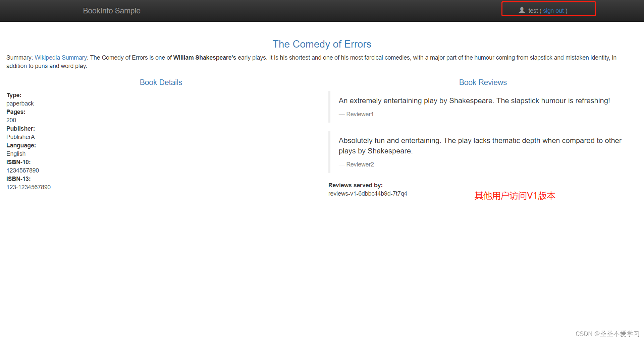Select the Reviewer2 attribution text
Viewport: 644px width, 340px height.
click(x=356, y=164)
